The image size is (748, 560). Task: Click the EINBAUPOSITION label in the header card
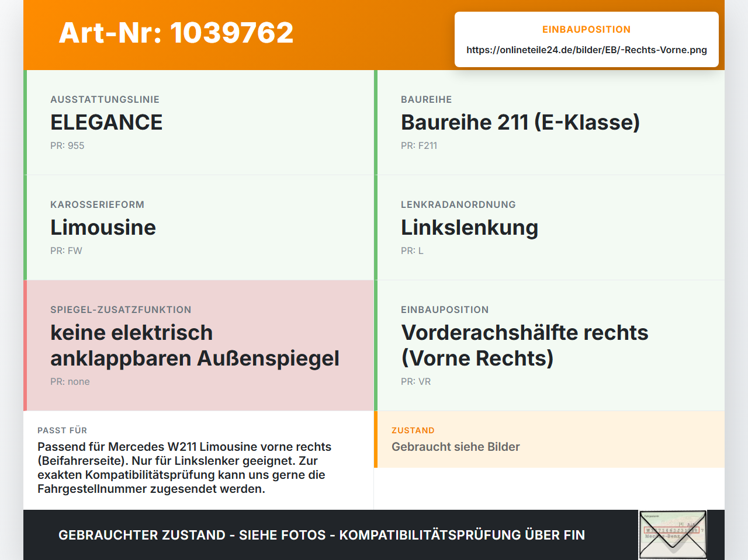pos(587,29)
